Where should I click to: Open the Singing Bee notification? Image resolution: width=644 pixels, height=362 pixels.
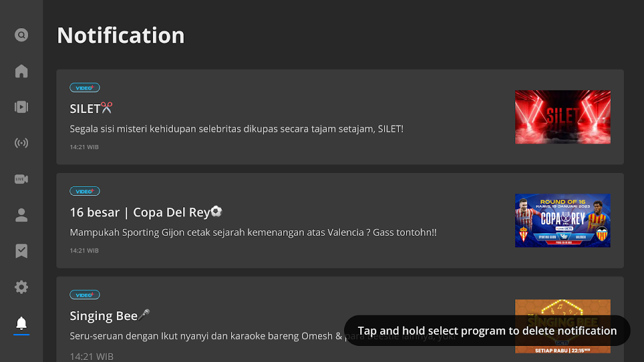[201, 316]
